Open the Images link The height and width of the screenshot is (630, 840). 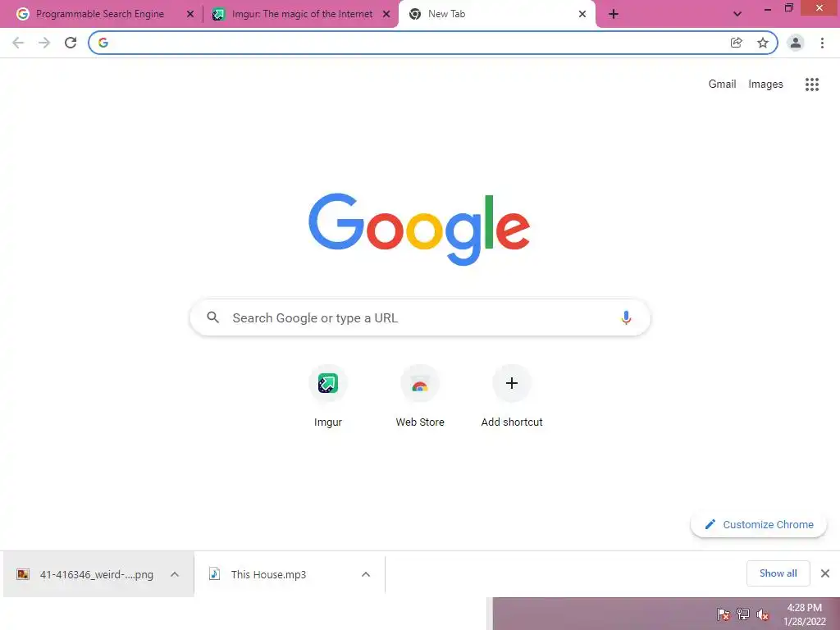point(765,84)
